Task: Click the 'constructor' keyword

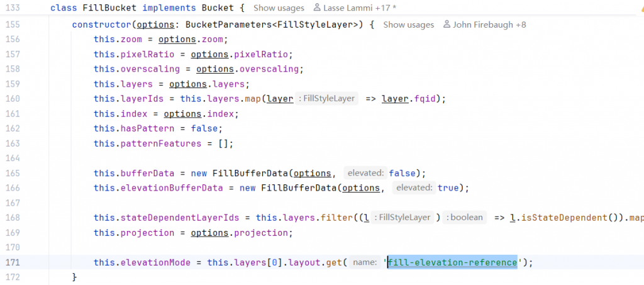Action: pyautogui.click(x=102, y=25)
